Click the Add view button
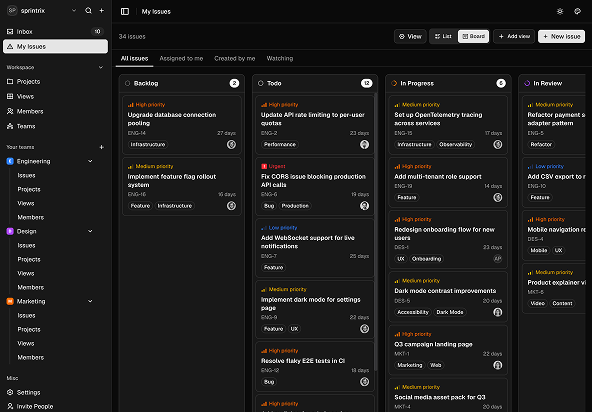 (514, 36)
